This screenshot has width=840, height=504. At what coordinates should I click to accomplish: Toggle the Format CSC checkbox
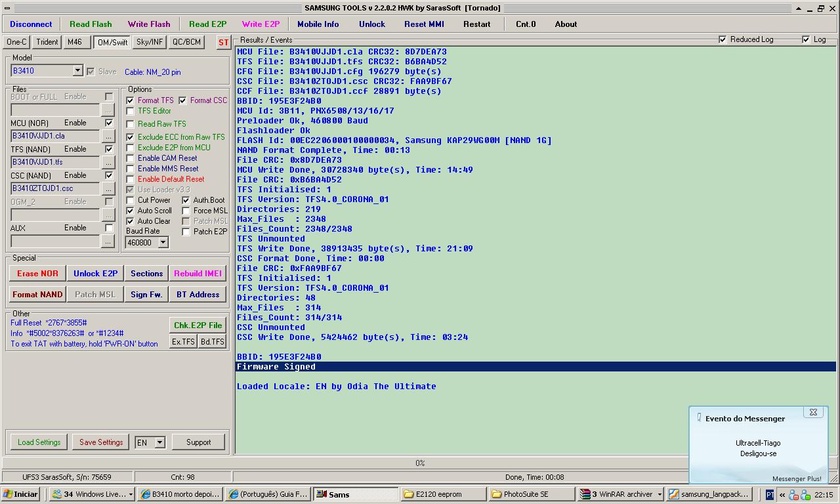coord(182,100)
